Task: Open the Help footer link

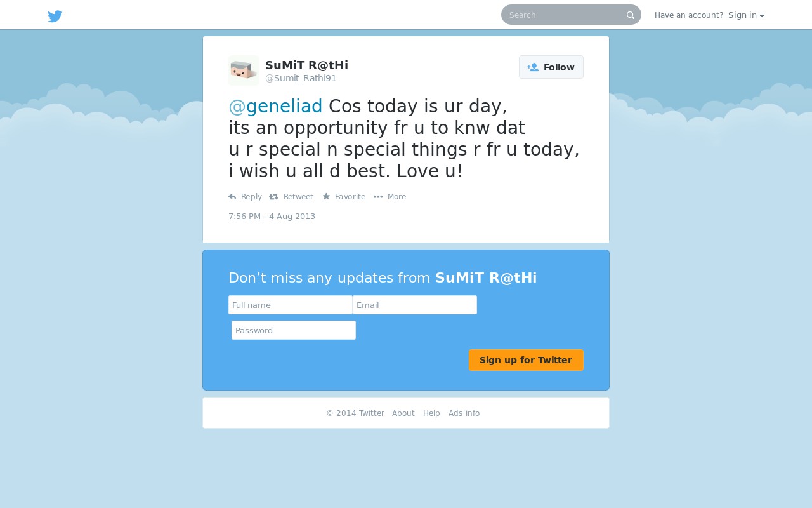Action: (x=431, y=413)
